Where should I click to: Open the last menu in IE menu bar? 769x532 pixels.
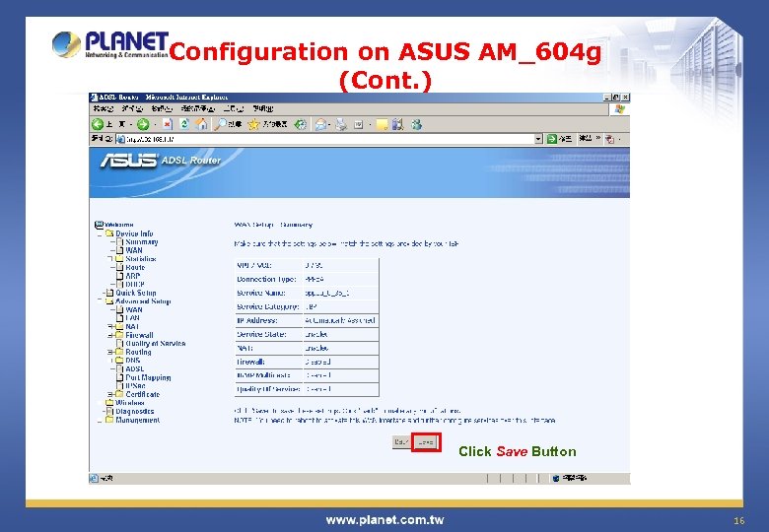[x=263, y=108]
